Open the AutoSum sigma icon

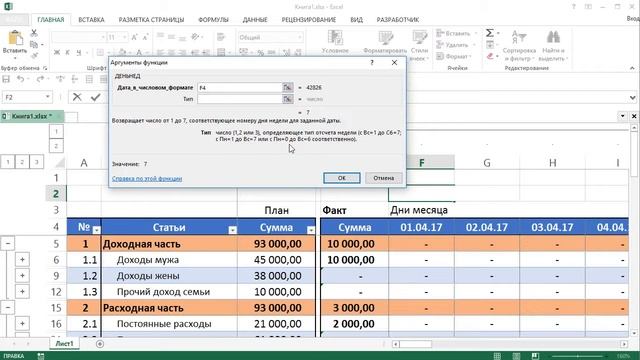[490, 33]
